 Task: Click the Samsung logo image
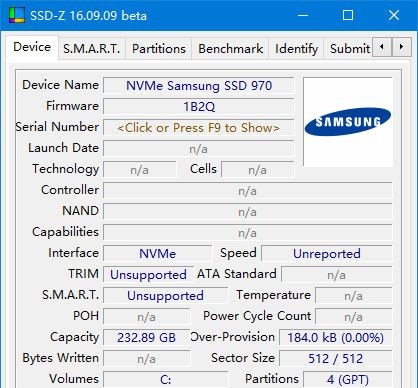click(348, 122)
